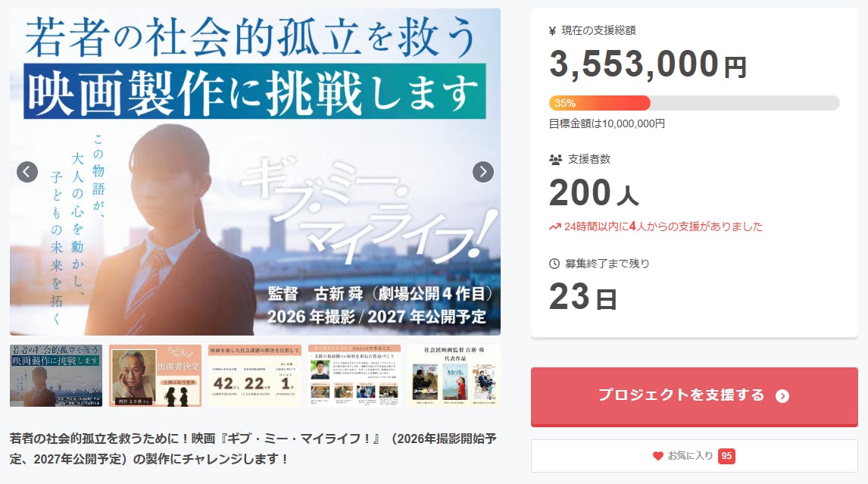Go to the previous carousel image arrow
The image size is (868, 484).
click(x=27, y=172)
